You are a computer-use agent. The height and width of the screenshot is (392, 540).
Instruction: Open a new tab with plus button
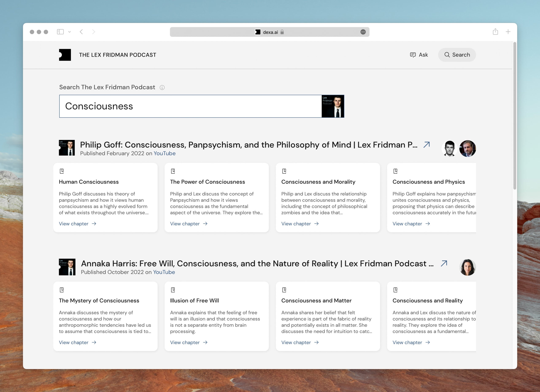(508, 32)
